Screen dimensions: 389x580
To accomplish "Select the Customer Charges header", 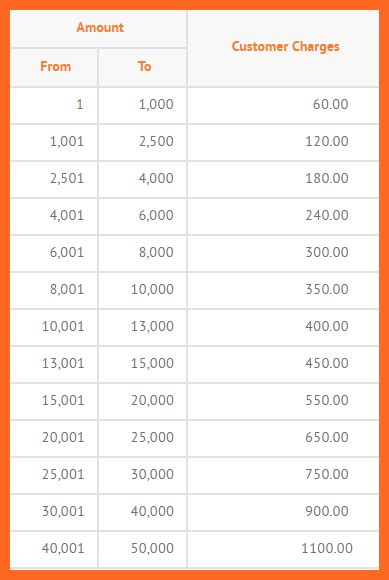I will click(x=285, y=47).
